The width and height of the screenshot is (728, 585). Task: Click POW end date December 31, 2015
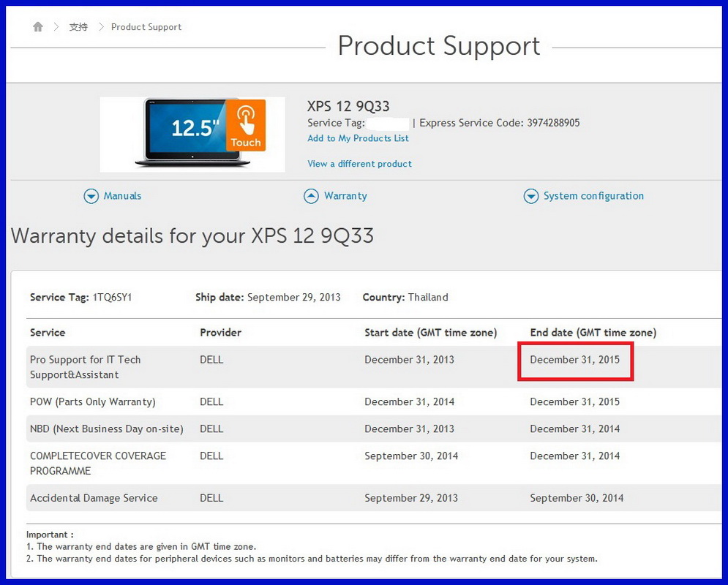(575, 401)
